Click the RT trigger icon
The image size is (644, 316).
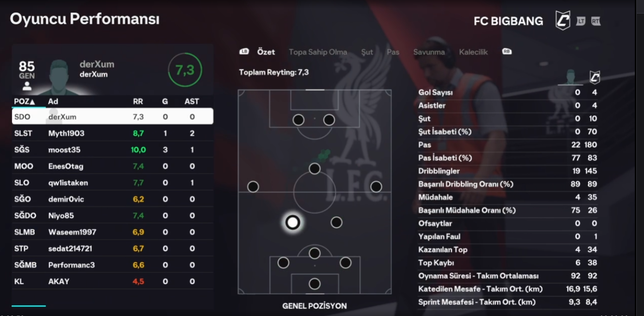[x=596, y=21]
